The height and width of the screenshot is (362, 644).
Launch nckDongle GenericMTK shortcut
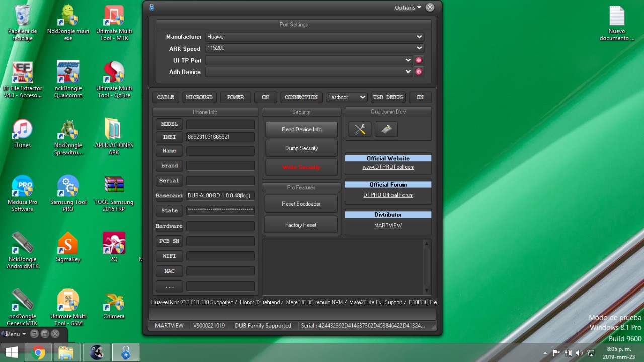[x=22, y=308]
